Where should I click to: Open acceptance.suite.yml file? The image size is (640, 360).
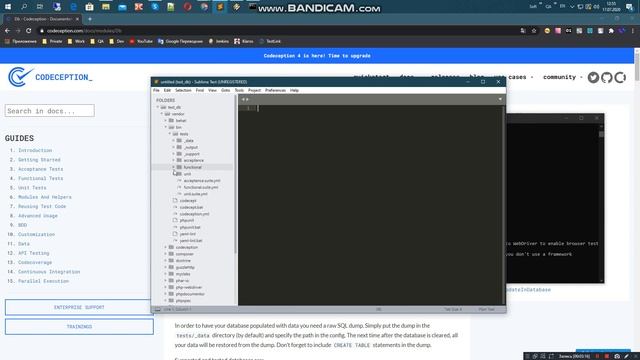[x=202, y=180]
